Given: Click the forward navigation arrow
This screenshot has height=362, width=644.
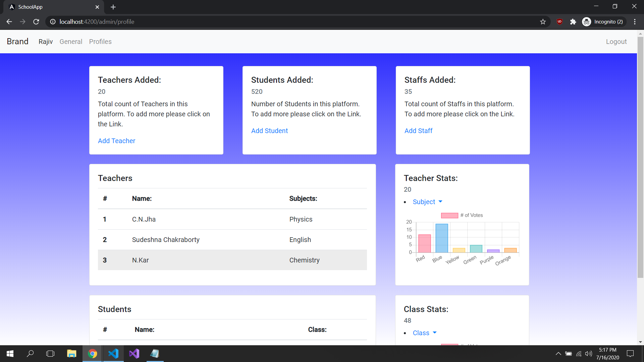Looking at the screenshot, I should pos(22,21).
